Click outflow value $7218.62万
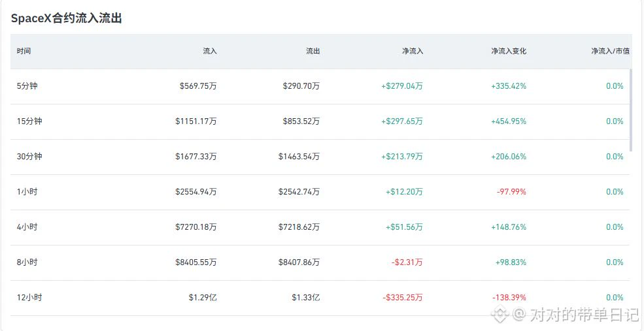 click(x=299, y=227)
